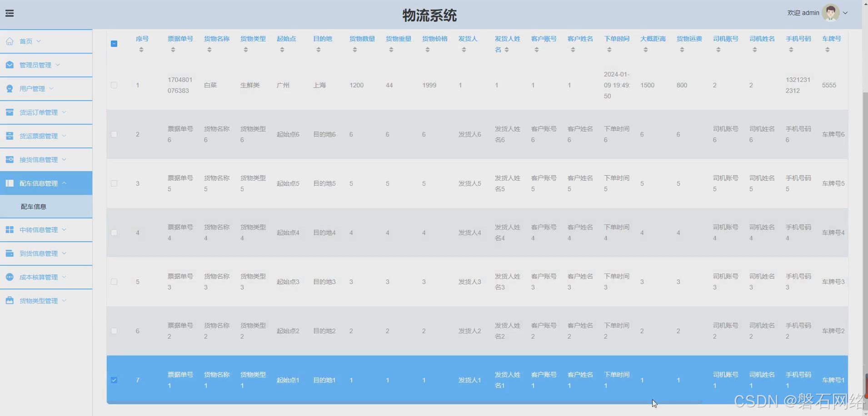The height and width of the screenshot is (416, 868).
Task: Click the icon for 配车信息管理
Action: 10,183
